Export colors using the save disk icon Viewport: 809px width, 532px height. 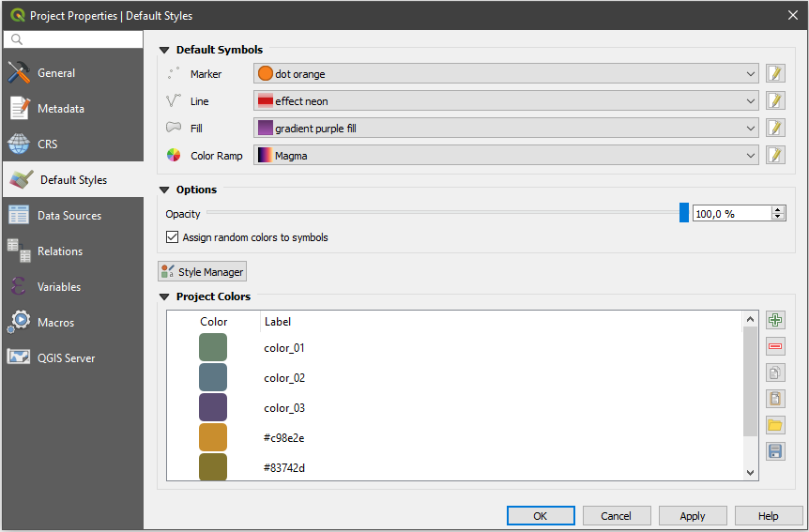775,451
